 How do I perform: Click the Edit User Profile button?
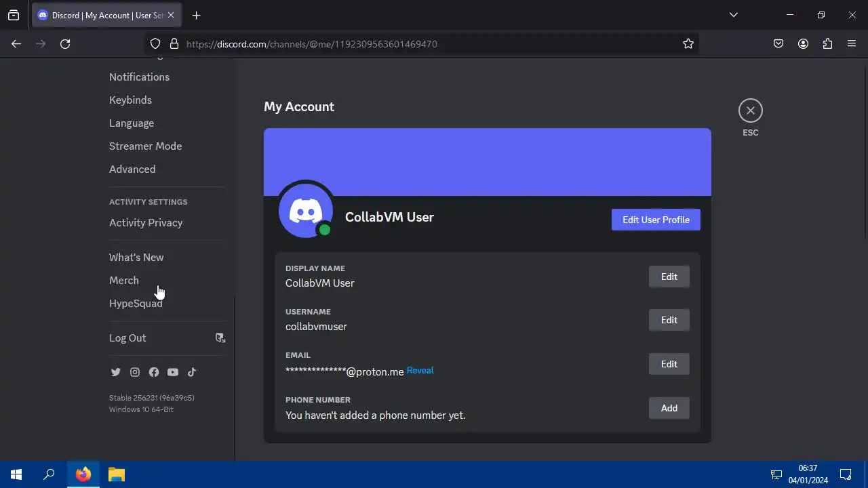656,220
